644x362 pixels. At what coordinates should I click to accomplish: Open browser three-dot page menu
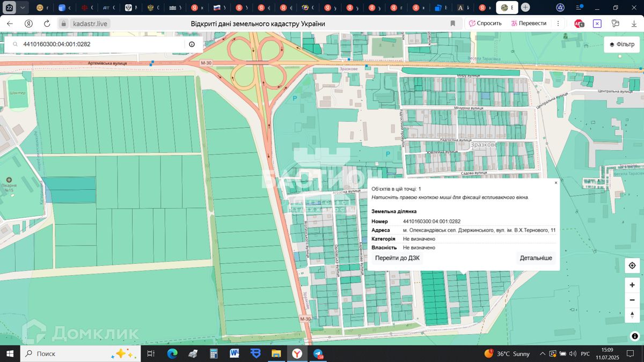click(x=558, y=24)
